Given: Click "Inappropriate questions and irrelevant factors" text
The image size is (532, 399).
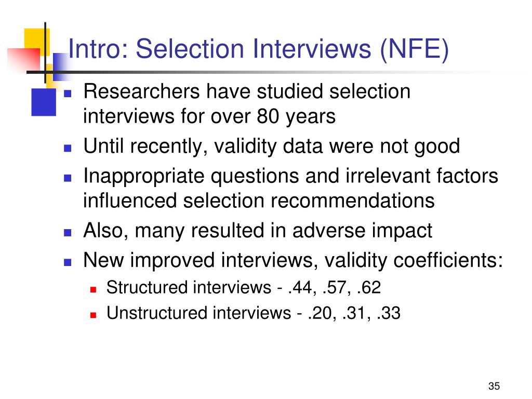Looking at the screenshot, I should [x=291, y=176].
